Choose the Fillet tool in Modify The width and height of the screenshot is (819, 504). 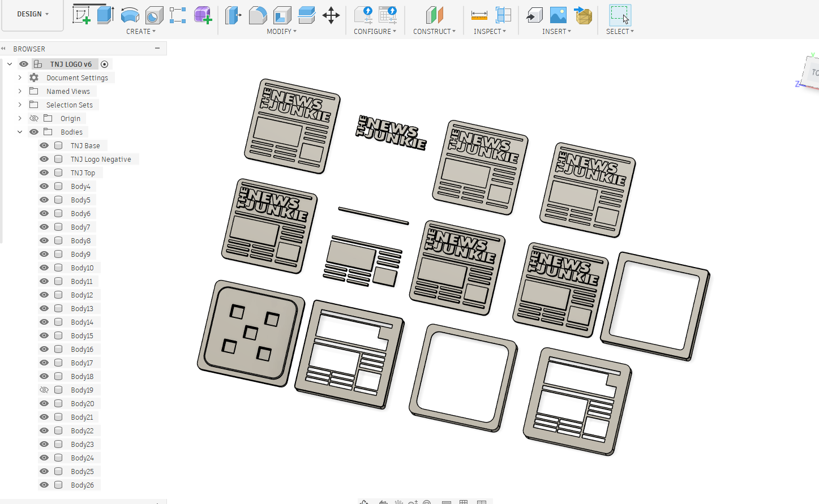click(258, 15)
